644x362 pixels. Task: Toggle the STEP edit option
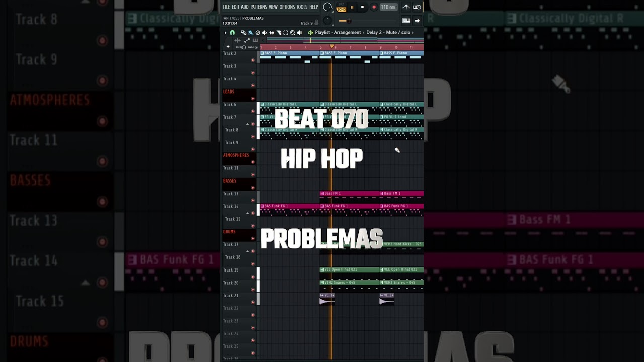pyautogui.click(x=240, y=47)
